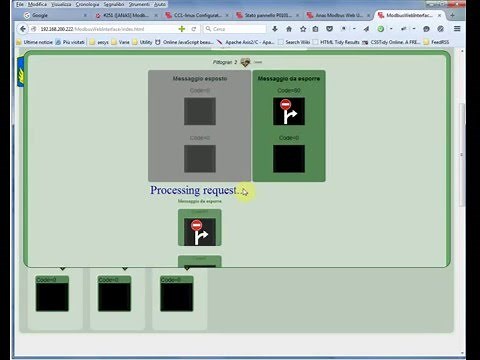This screenshot has width=480, height=360.
Task: Open the CSSTidy Online bookmark
Action: (x=391, y=42)
